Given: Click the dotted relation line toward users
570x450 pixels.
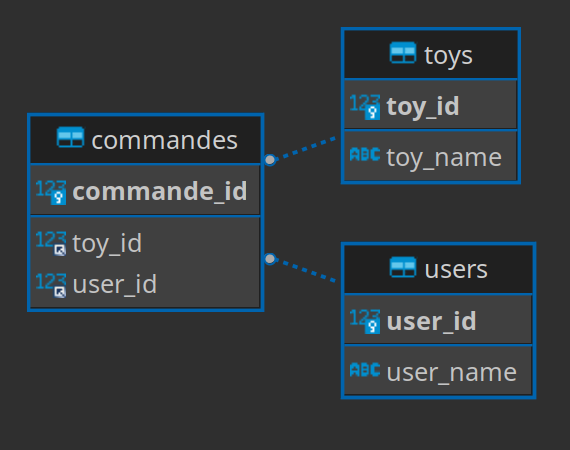Looking at the screenshot, I should pos(306,270).
